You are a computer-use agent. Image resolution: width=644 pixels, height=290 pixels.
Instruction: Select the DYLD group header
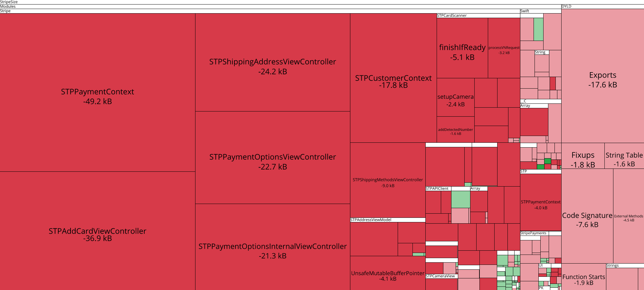[602, 6]
